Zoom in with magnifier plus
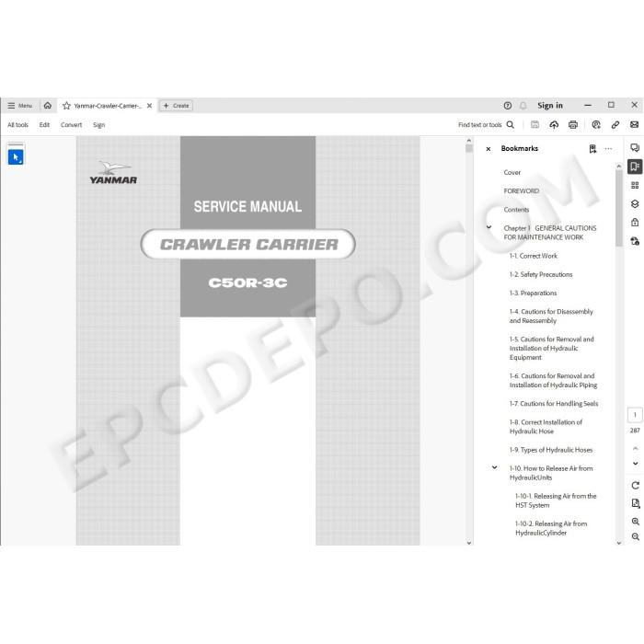This screenshot has height=644, width=644. coord(636,522)
